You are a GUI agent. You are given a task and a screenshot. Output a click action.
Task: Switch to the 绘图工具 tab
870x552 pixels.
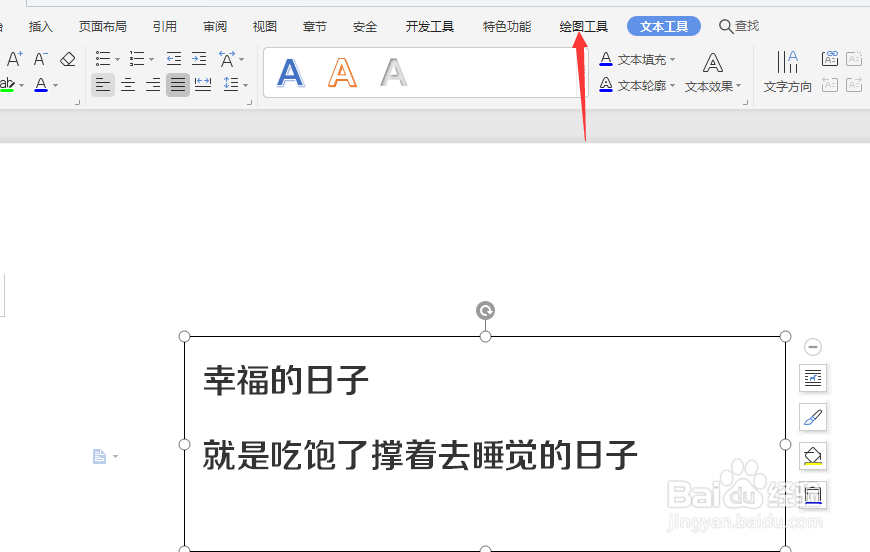tap(583, 27)
